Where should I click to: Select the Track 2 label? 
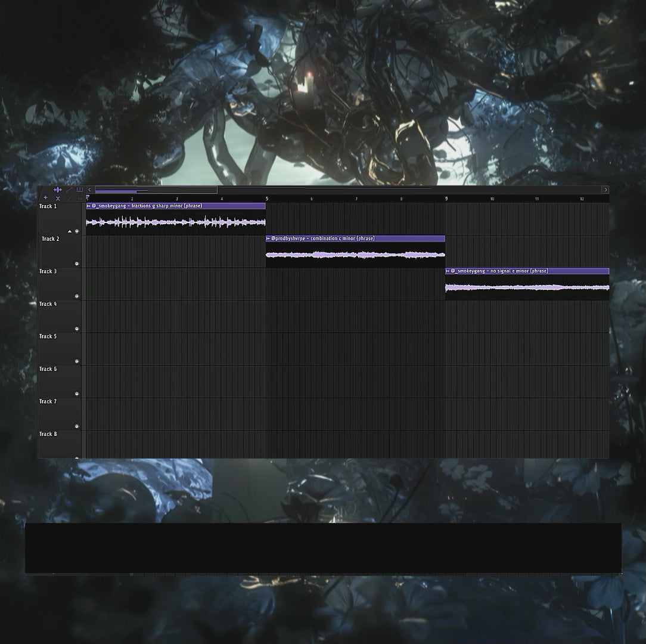click(x=50, y=239)
